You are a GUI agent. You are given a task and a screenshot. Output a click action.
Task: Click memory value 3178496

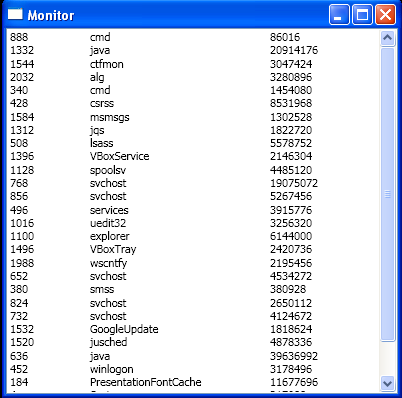291,369
